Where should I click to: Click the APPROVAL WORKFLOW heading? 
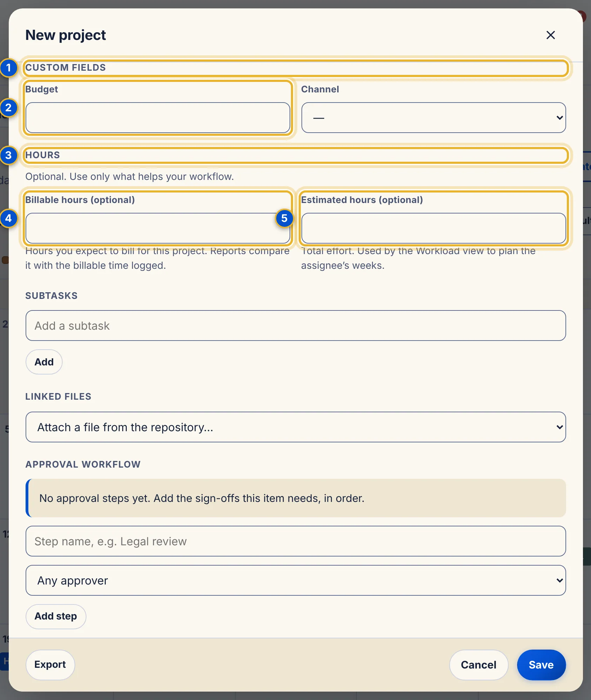point(83,464)
